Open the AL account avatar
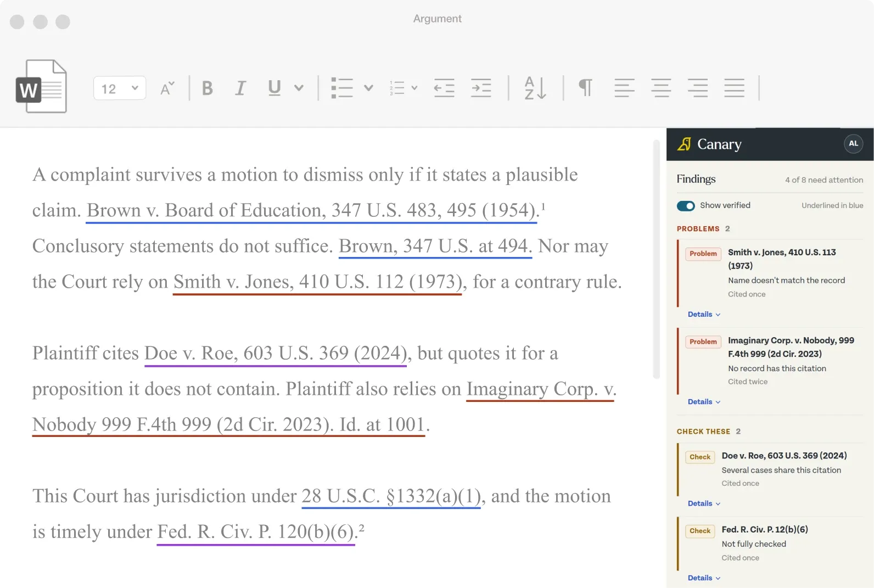The width and height of the screenshot is (874, 588). tap(853, 144)
